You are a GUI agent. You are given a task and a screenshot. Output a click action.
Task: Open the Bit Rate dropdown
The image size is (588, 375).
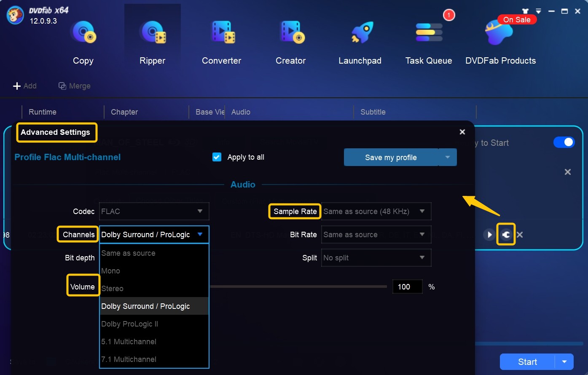(x=376, y=235)
